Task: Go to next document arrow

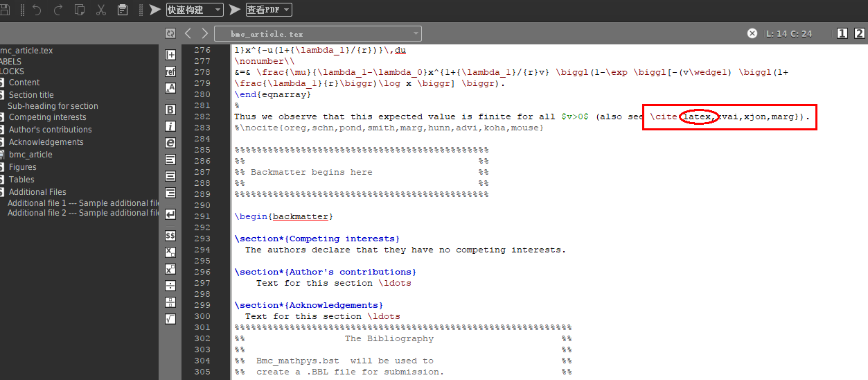Action: (x=204, y=33)
